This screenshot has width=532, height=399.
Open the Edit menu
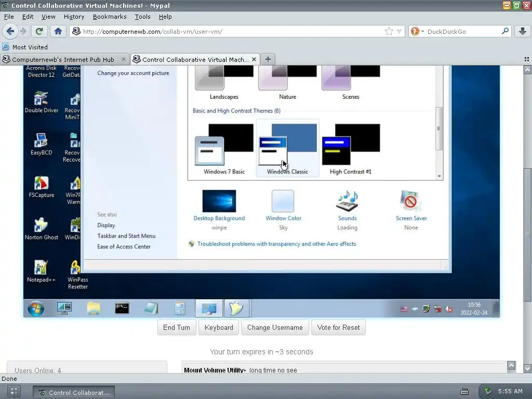(x=28, y=17)
